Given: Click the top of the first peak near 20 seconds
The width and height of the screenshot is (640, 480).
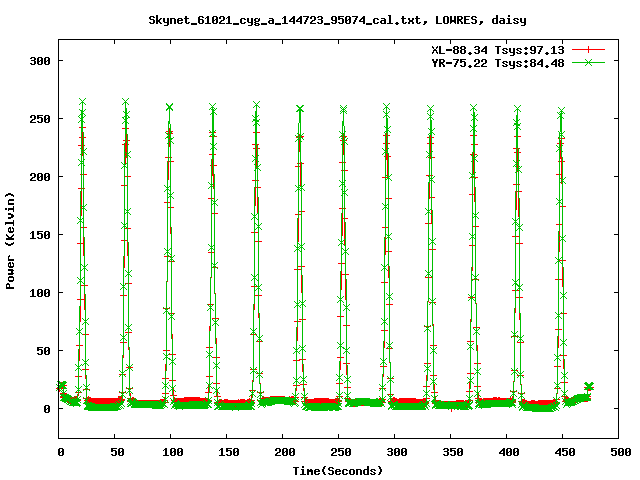Looking at the screenshot, I should click(x=82, y=102).
